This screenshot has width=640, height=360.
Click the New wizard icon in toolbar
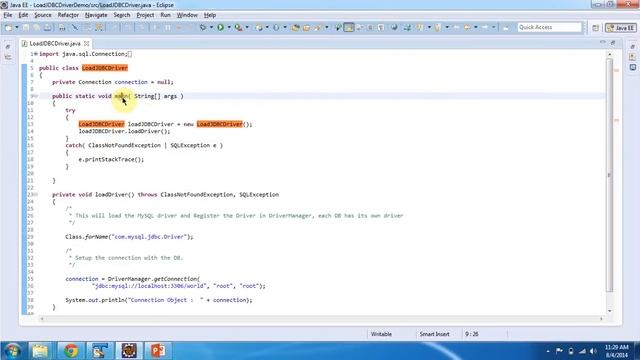8,27
